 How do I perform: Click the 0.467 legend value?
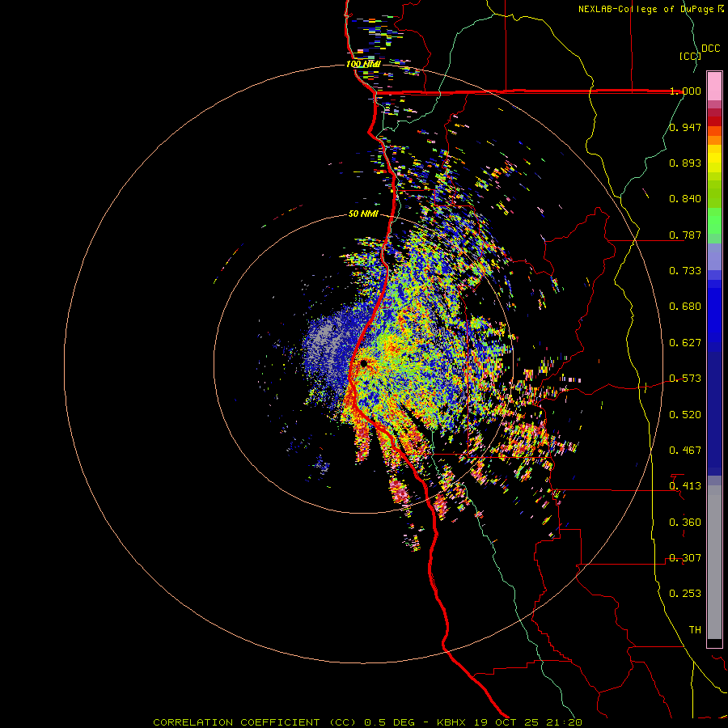(x=685, y=451)
